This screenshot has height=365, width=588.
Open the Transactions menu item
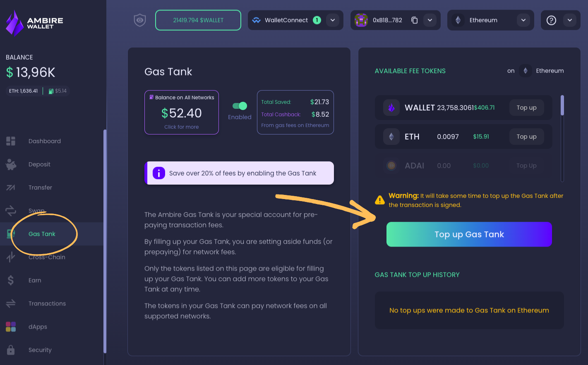pyautogui.click(x=47, y=303)
